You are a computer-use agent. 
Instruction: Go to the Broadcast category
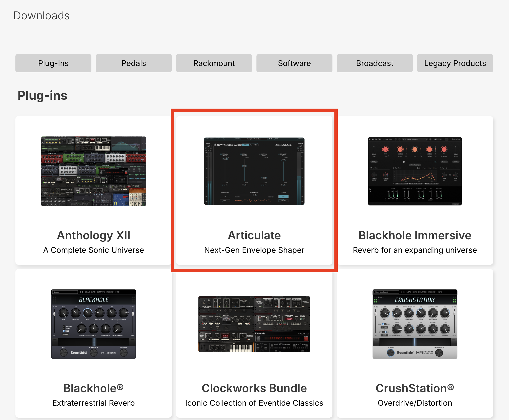pyautogui.click(x=375, y=63)
